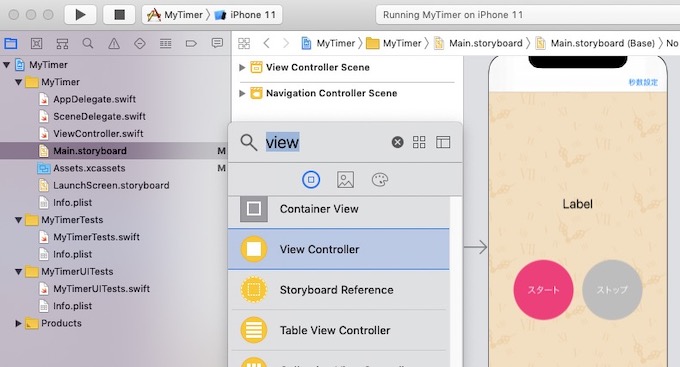Expand Navigation Controller Scene in outline
Screen dimensions: 680x367
(242, 93)
